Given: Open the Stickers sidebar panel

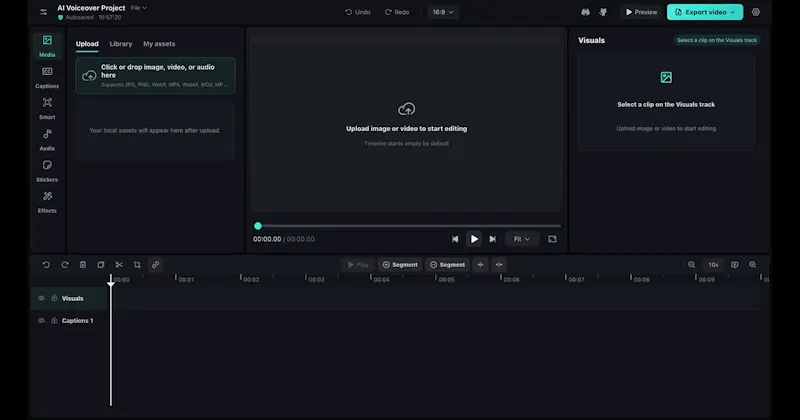Looking at the screenshot, I should [x=47, y=171].
